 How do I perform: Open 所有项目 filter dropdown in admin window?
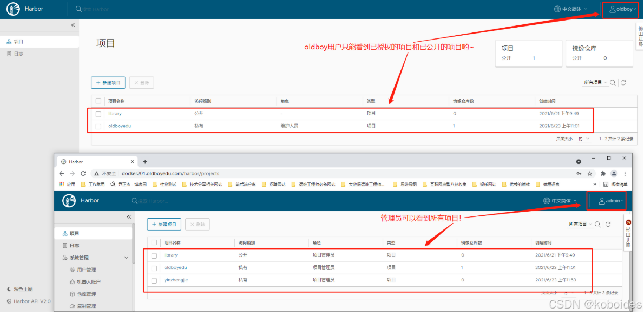click(x=580, y=224)
